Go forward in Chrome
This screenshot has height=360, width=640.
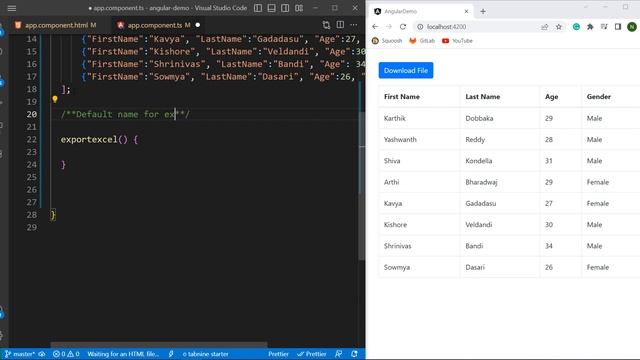tap(389, 27)
